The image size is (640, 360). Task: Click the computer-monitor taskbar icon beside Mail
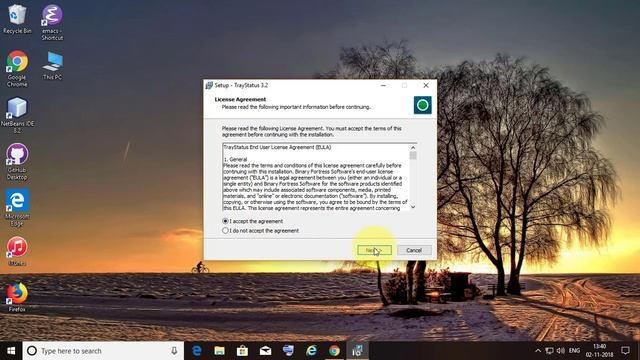click(288, 351)
